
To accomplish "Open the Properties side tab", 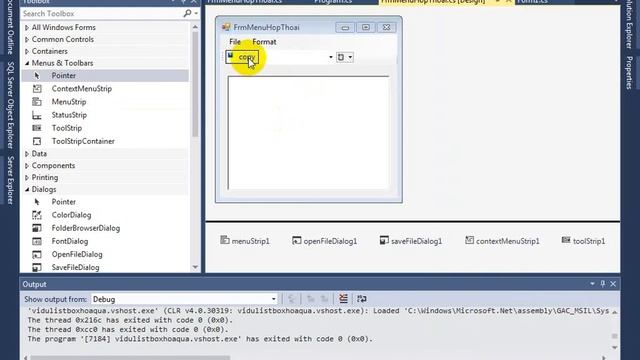I will [x=629, y=73].
